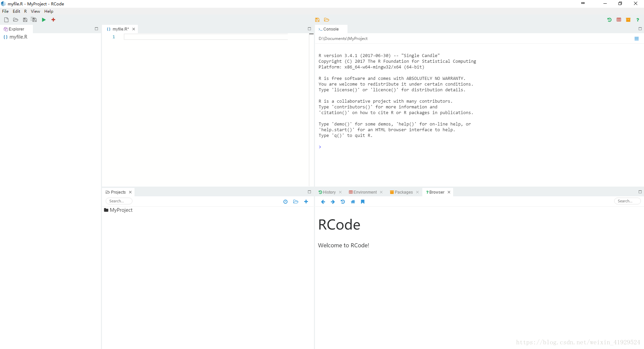The image size is (644, 349).
Task: Maximize the Explorer panel
Action: pyautogui.click(x=97, y=29)
